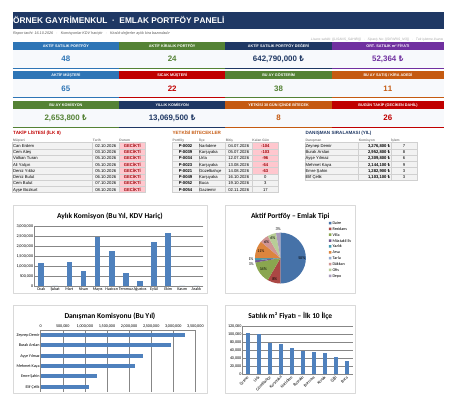The height and width of the screenshot is (406, 456).
Task: Select Elif Çelik's bar in advisor commission chart
Action: coord(65,387)
